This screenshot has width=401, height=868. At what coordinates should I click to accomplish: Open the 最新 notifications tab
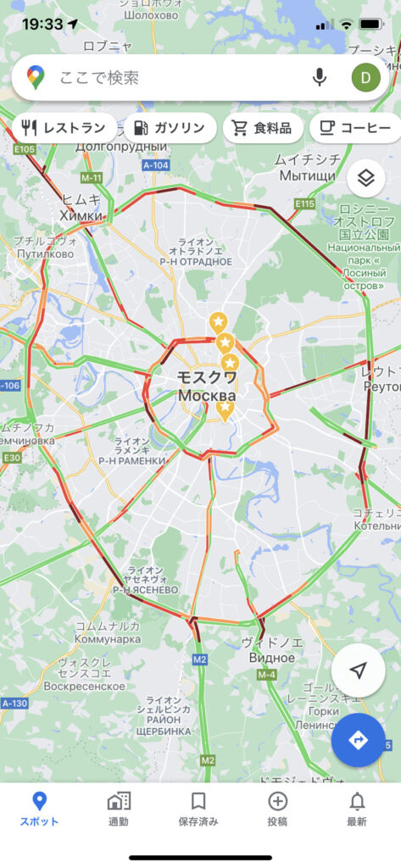click(x=357, y=809)
